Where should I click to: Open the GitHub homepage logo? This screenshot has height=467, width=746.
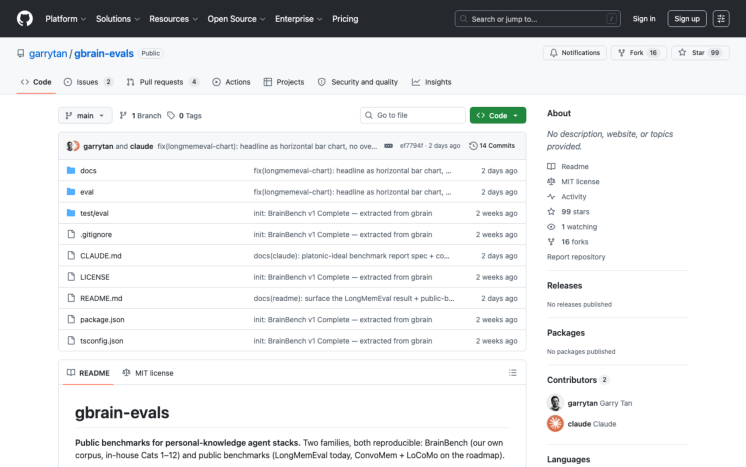coord(25,19)
